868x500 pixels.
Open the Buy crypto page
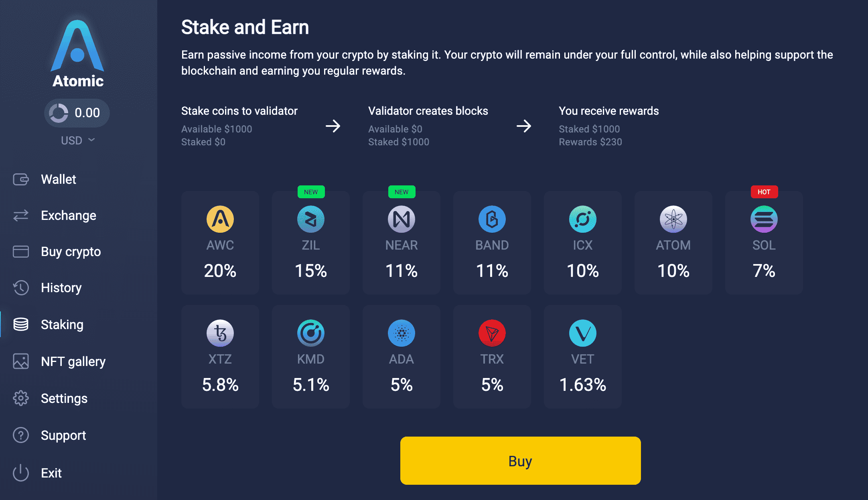pos(71,252)
